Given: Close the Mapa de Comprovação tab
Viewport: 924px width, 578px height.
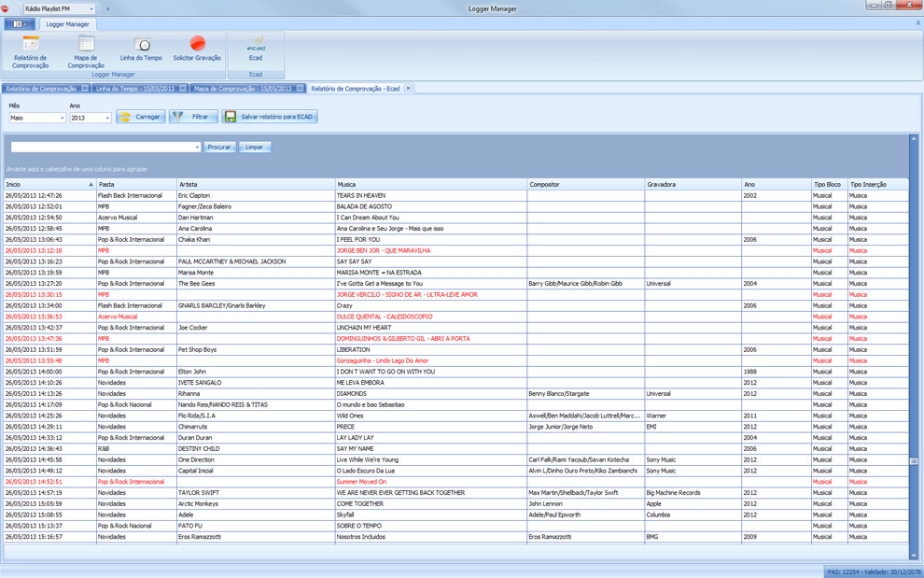Looking at the screenshot, I should coord(300,88).
